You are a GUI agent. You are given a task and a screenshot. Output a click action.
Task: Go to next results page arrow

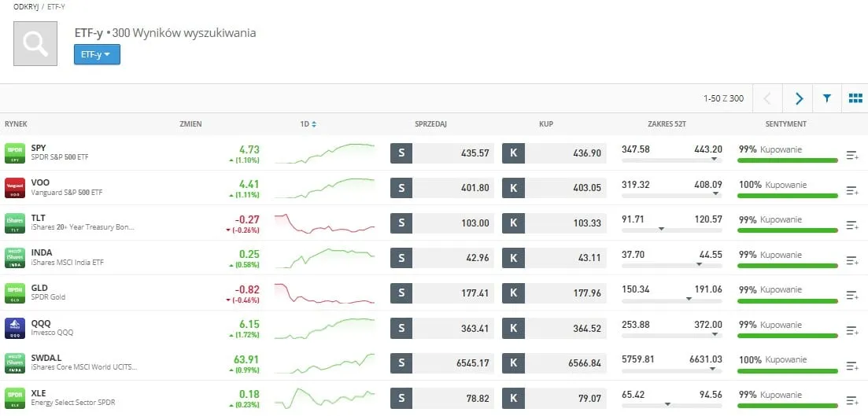(798, 98)
